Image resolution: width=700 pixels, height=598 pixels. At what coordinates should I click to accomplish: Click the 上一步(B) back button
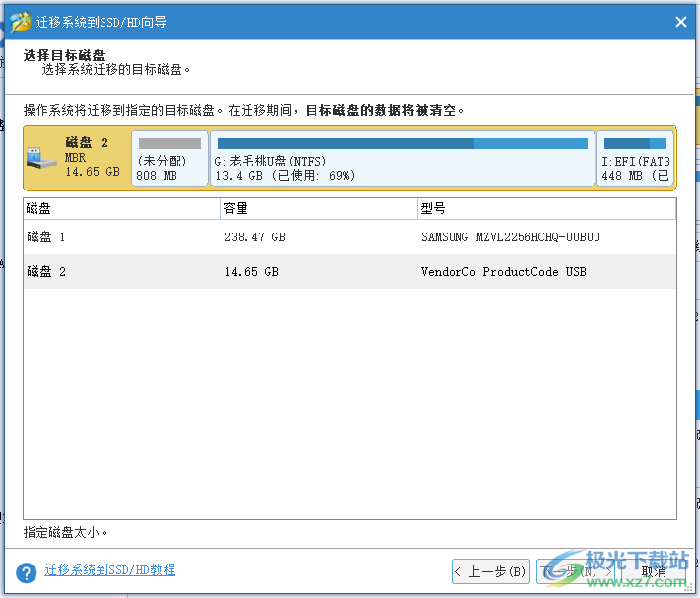[491, 571]
